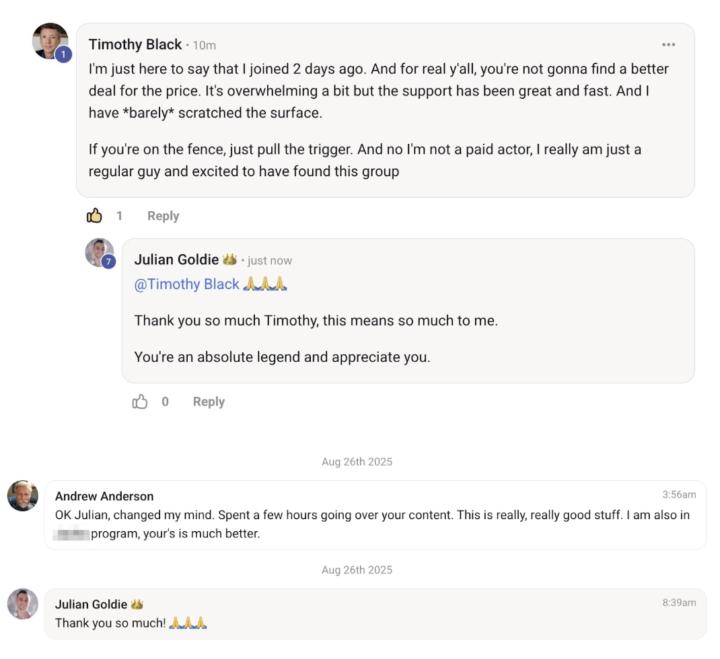Open the three-dot menu on Timothy's comment

(x=668, y=44)
